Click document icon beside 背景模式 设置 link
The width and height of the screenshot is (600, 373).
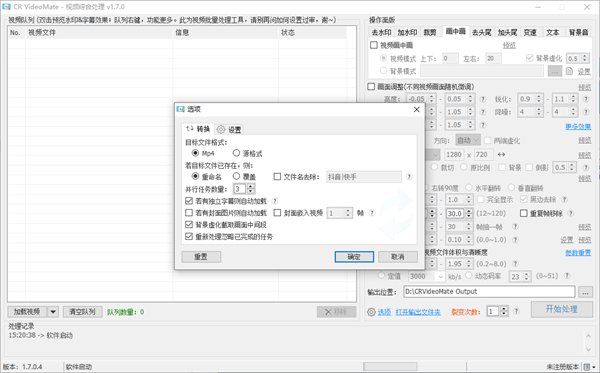pos(569,71)
